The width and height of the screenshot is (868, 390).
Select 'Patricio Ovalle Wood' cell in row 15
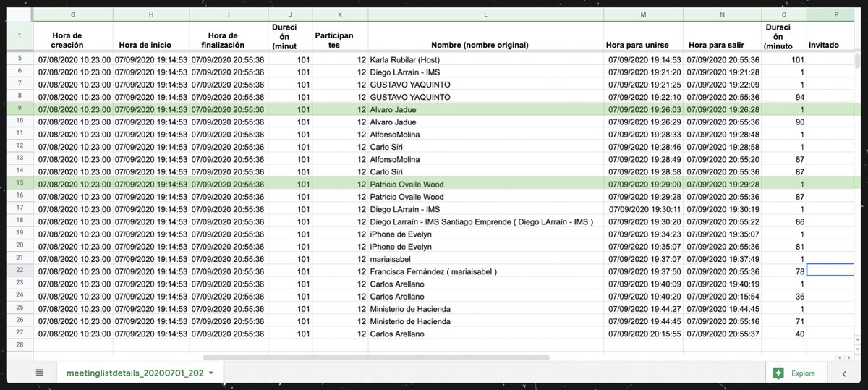[485, 185]
